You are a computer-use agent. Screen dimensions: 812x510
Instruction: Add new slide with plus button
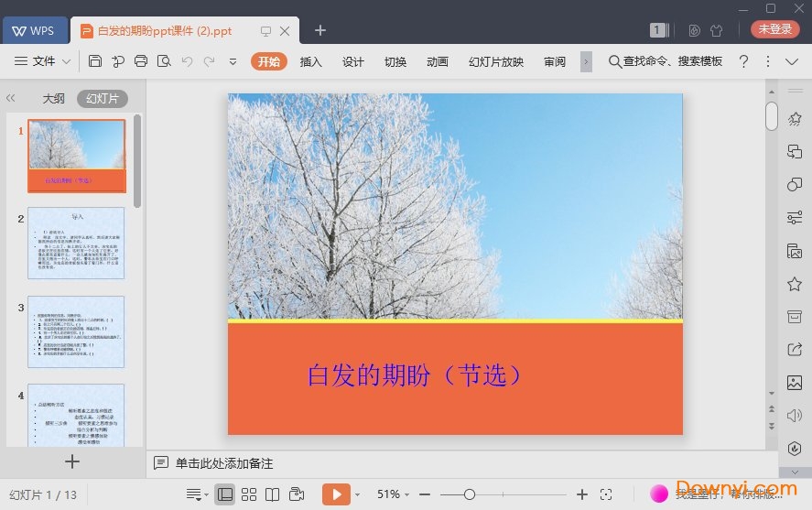pyautogui.click(x=72, y=461)
